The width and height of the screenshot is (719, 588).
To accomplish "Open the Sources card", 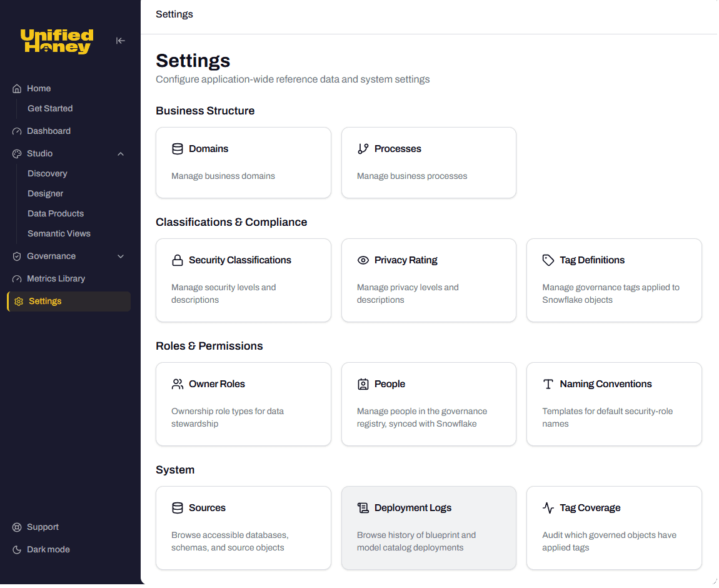I will 243,529.
